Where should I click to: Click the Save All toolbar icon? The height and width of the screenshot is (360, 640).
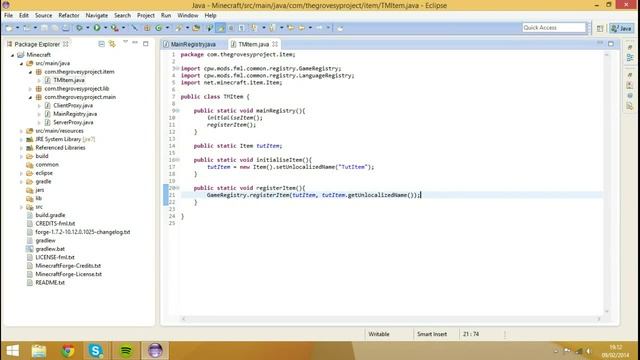55,28
